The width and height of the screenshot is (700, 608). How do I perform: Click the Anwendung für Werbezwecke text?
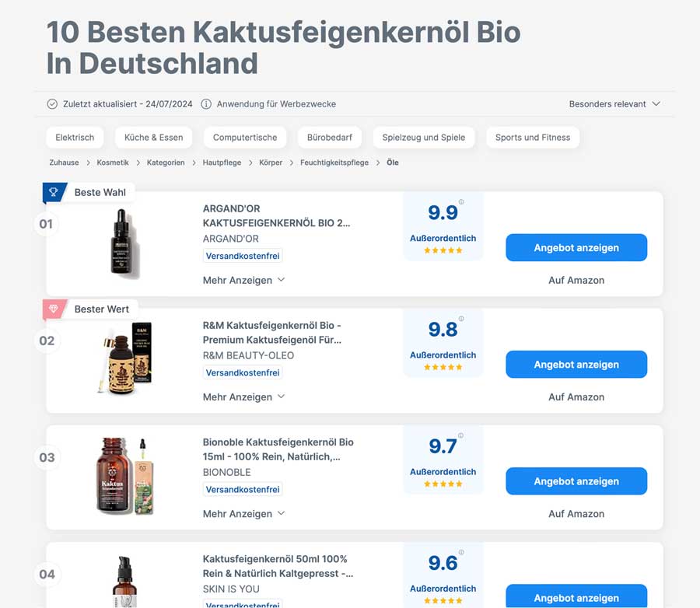coord(276,104)
